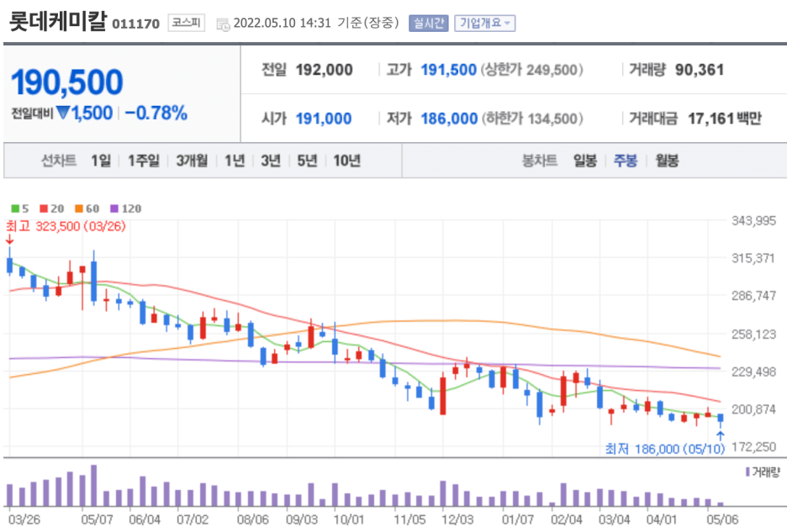This screenshot has height=532, width=787.
Task: Click the down triangle beside 1,500 change
Action: (x=63, y=113)
